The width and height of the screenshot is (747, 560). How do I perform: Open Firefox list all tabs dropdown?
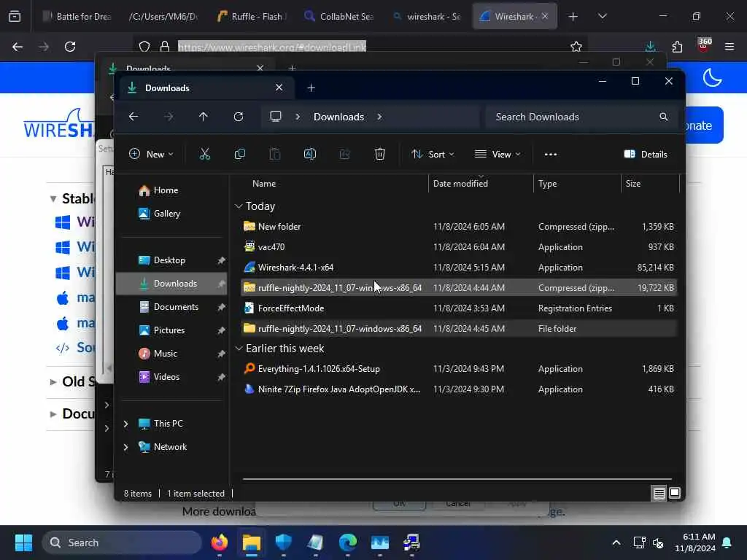[x=602, y=16]
